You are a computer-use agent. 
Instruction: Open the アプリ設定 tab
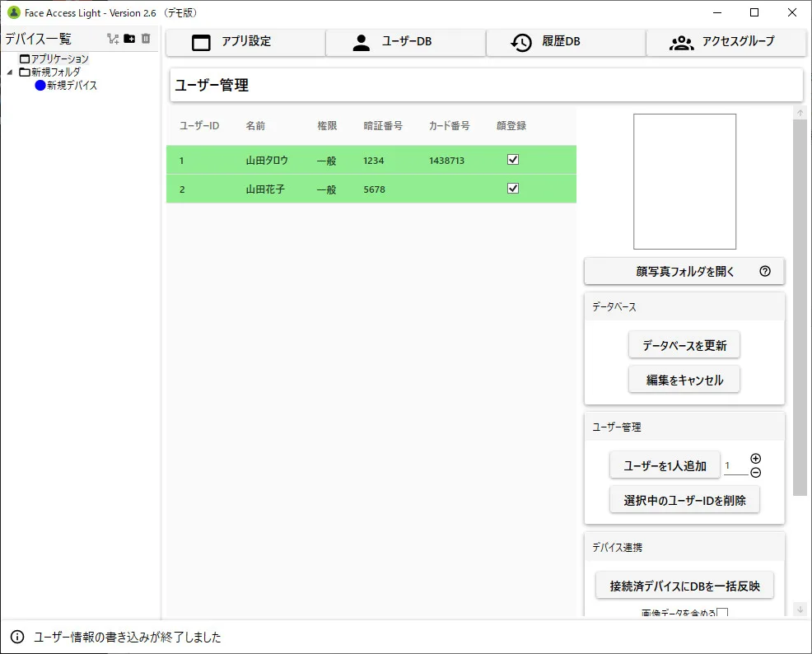click(x=245, y=42)
